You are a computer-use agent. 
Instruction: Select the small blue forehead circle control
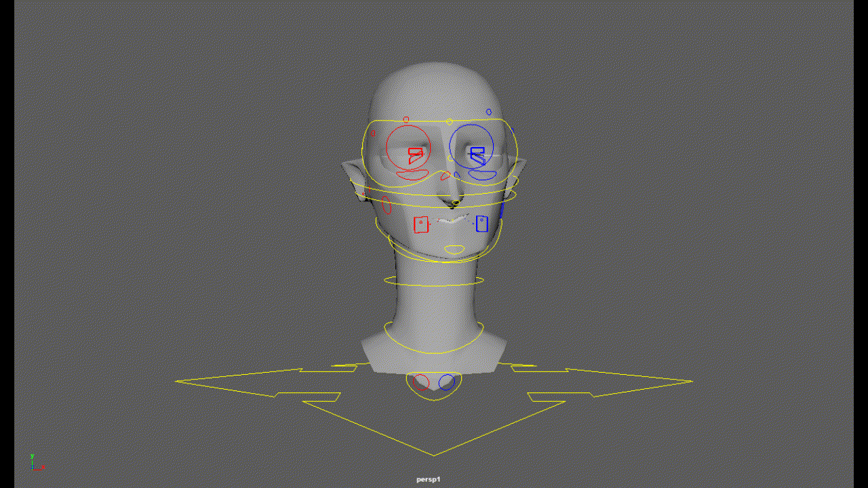pyautogui.click(x=488, y=112)
